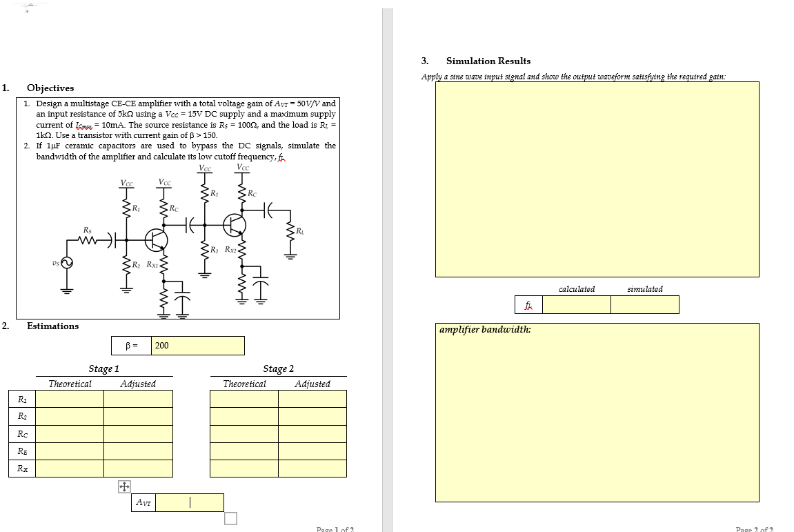Click the RE Adjusted cell in Stage 2 table
Screen dimensions: 794x532
click(311, 451)
